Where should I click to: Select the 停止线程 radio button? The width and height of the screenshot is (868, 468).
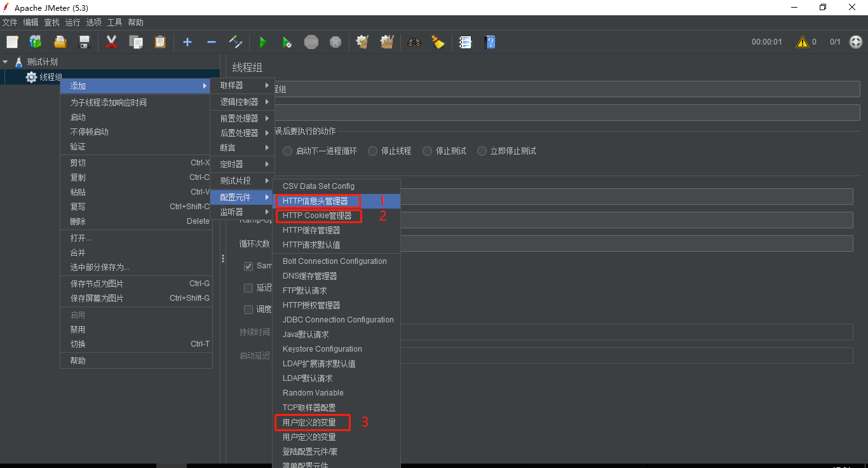tap(373, 151)
